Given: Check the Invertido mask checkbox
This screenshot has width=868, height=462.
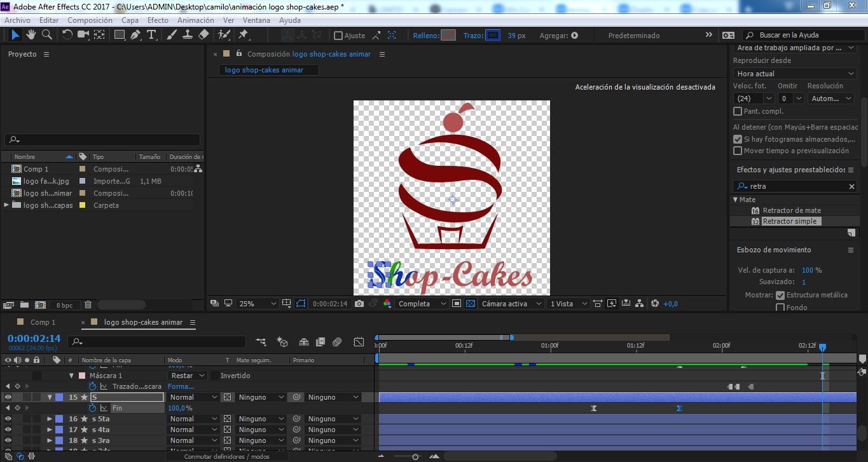Looking at the screenshot, I should click(x=214, y=376).
